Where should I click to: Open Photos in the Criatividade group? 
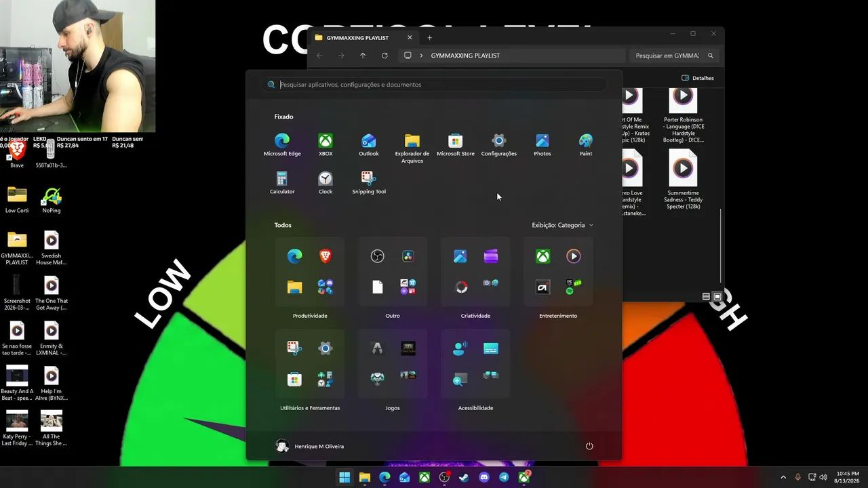(x=460, y=256)
